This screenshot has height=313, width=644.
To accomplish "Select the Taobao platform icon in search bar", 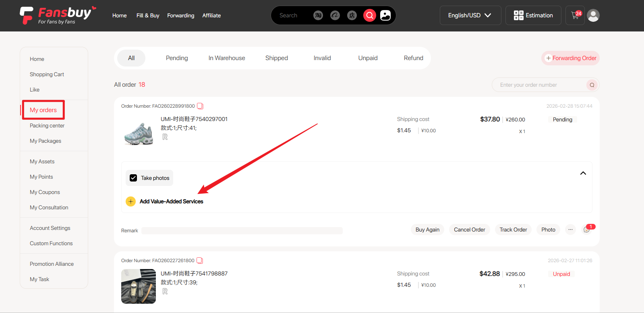I will coord(318,15).
